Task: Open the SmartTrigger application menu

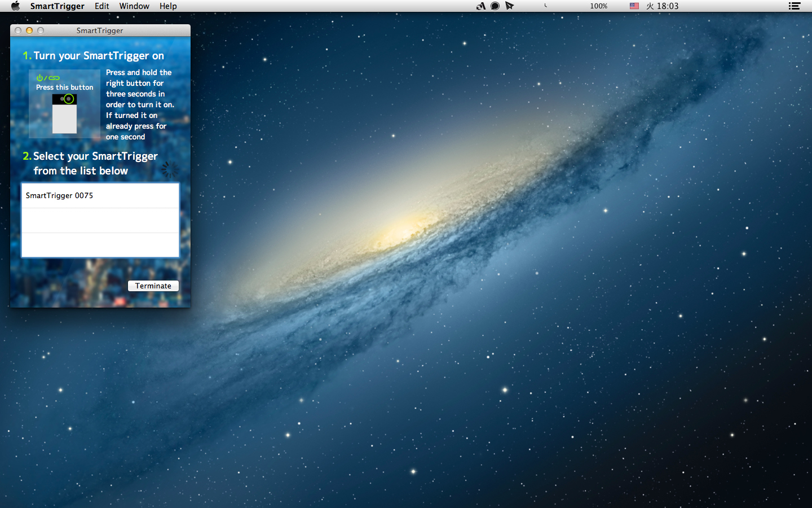Action: coord(57,6)
